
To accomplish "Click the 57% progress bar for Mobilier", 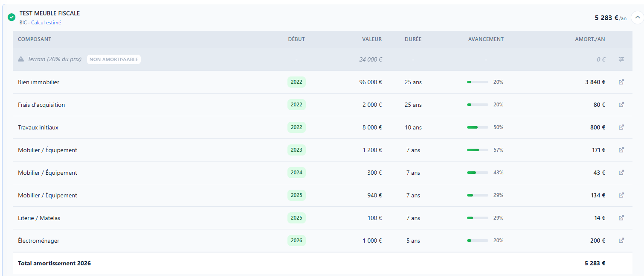I will (x=478, y=150).
